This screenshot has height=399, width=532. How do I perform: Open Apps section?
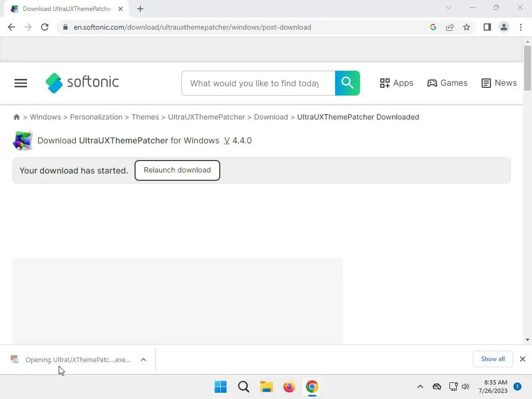[x=396, y=83]
